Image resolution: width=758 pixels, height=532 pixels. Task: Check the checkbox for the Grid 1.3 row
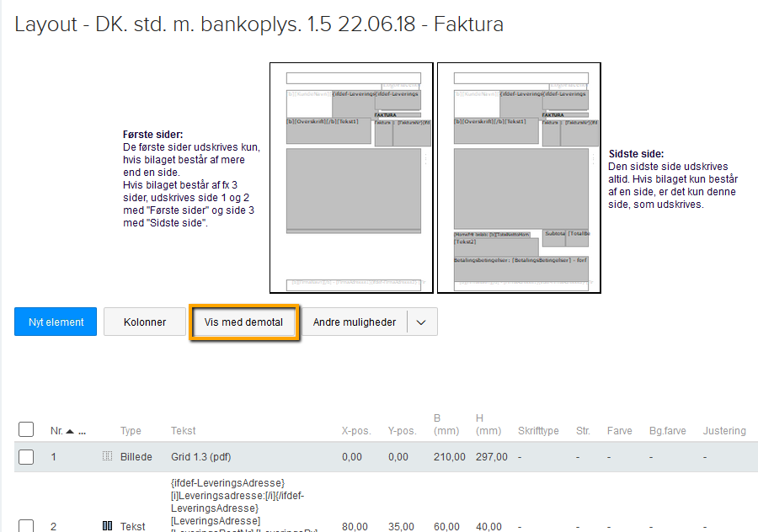pos(26,456)
